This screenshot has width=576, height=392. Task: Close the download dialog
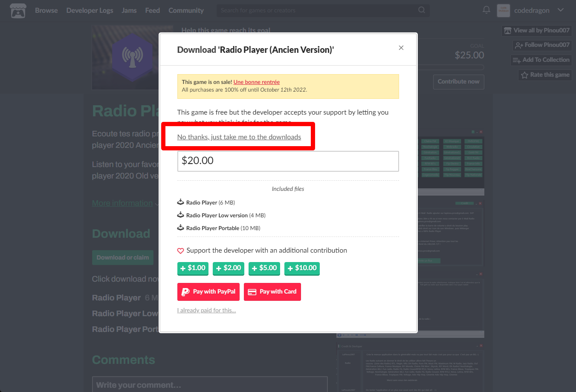click(x=401, y=48)
